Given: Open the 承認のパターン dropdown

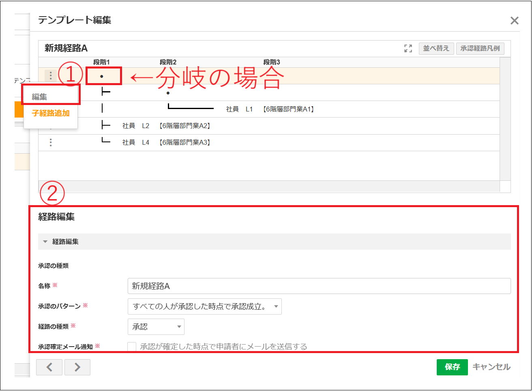Looking at the screenshot, I should (x=204, y=306).
